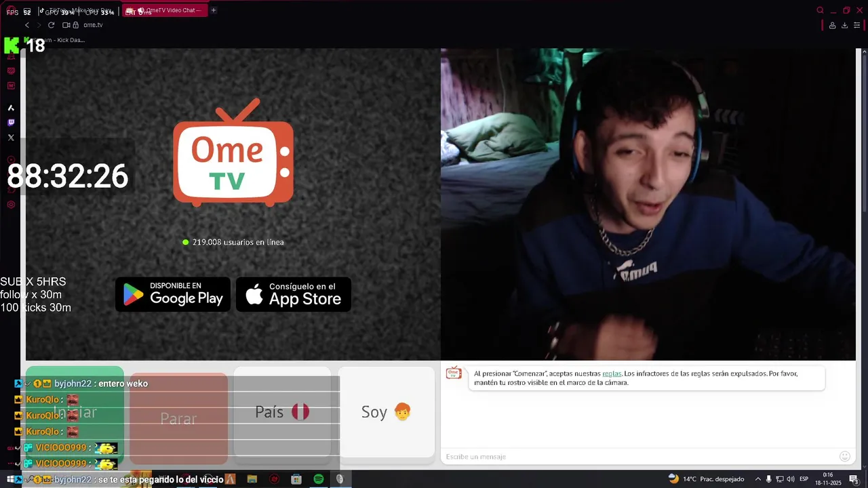Open the App Store download badge
This screenshot has width=868, height=488.
point(294,294)
